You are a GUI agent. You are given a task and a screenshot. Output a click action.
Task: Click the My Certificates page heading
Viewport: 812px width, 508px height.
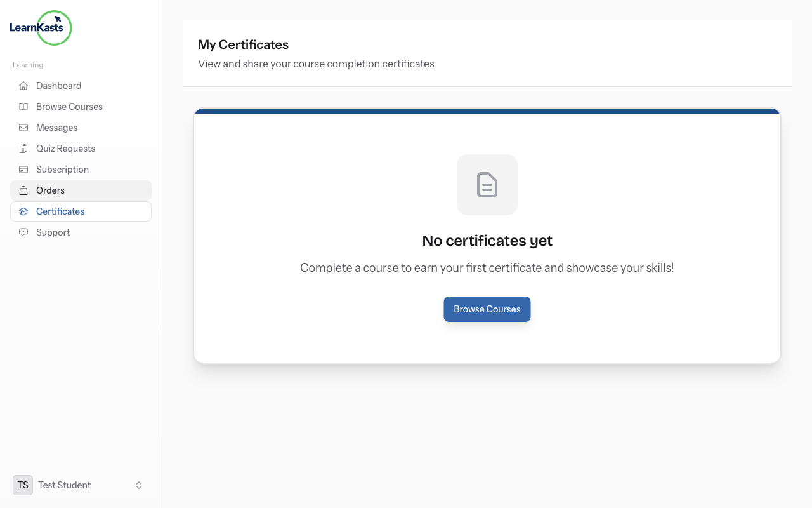point(243,44)
